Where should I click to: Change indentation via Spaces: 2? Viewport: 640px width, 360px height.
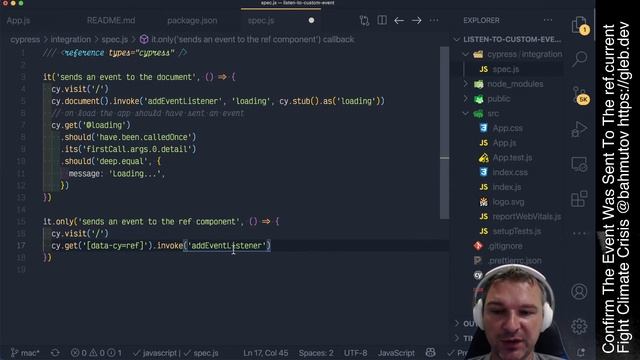tap(316, 353)
